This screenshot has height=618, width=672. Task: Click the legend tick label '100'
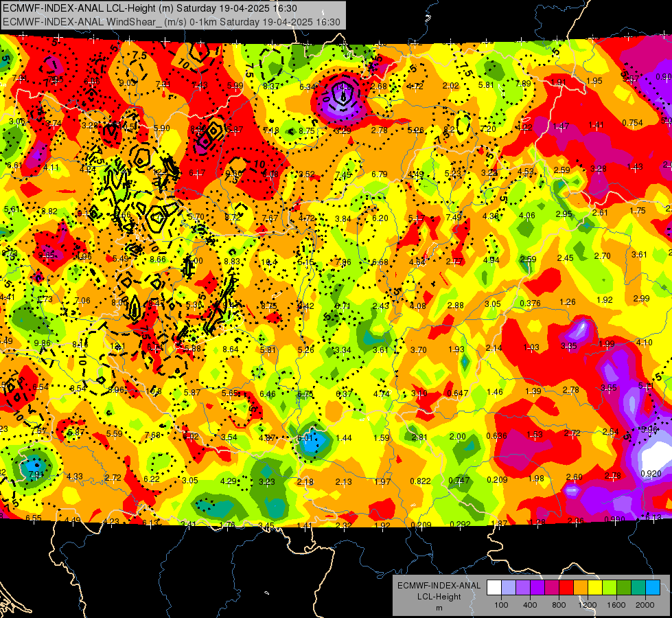pos(501,605)
